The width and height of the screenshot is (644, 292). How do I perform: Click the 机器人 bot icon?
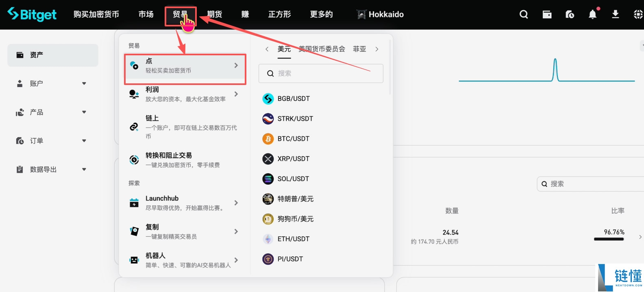click(134, 260)
